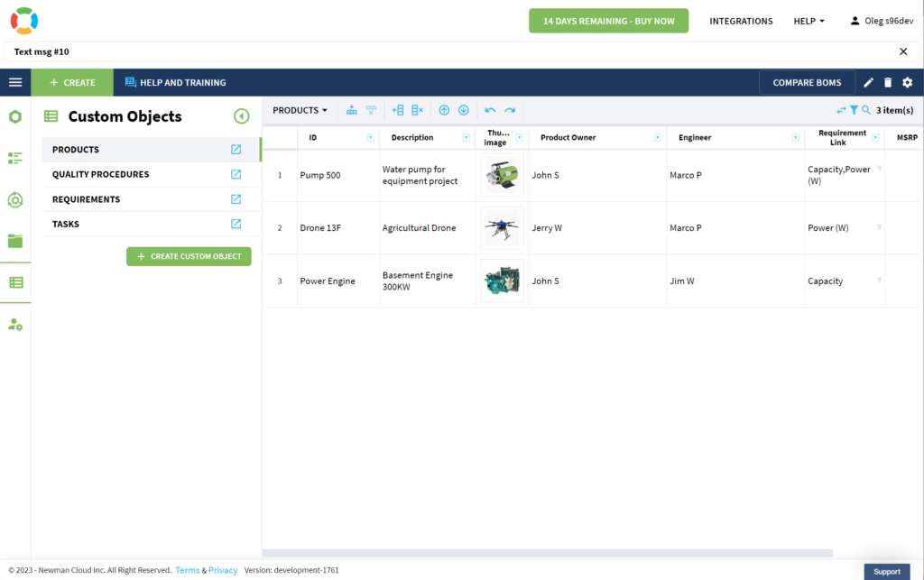The image size is (924, 580).
Task: Open PRODUCTS in a new window icon
Action: (236, 150)
